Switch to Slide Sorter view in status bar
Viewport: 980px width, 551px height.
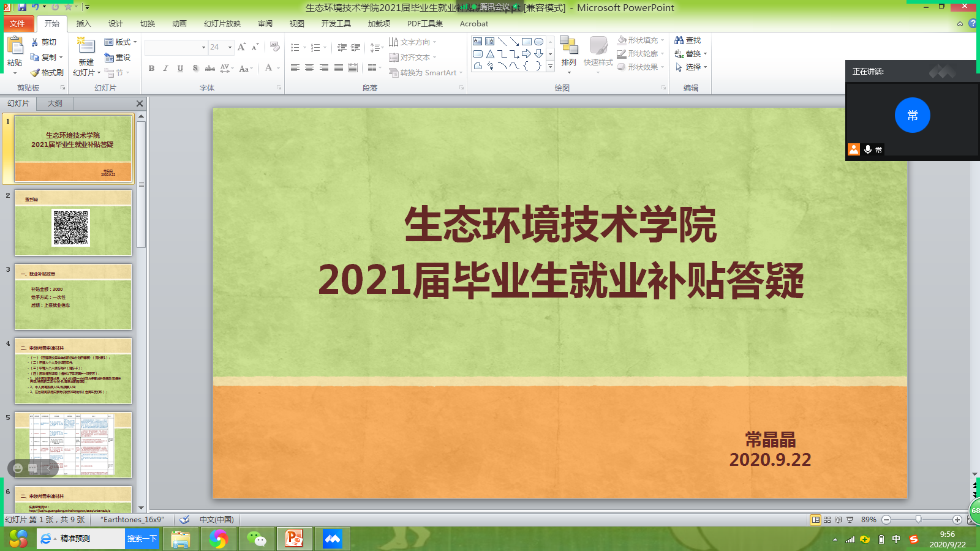point(827,520)
